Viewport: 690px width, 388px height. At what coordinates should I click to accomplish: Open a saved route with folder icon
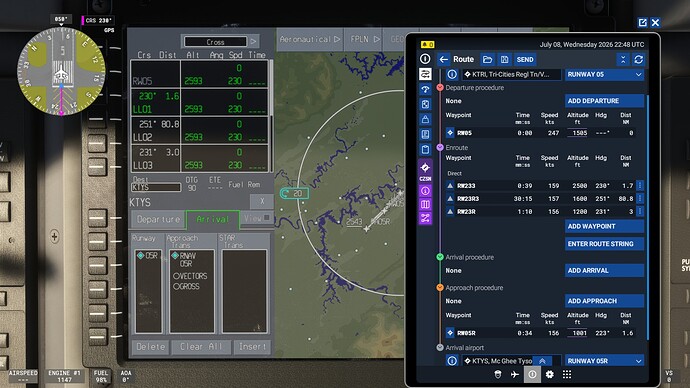click(487, 59)
